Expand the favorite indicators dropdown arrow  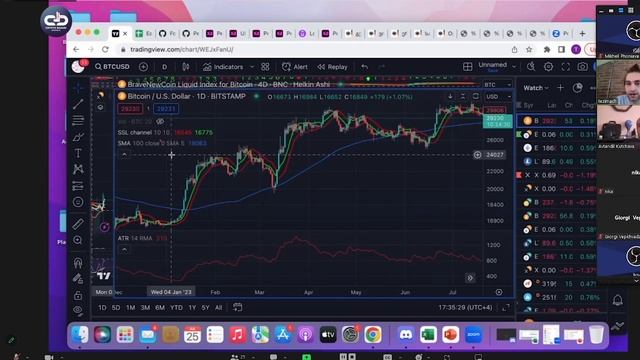tap(252, 67)
